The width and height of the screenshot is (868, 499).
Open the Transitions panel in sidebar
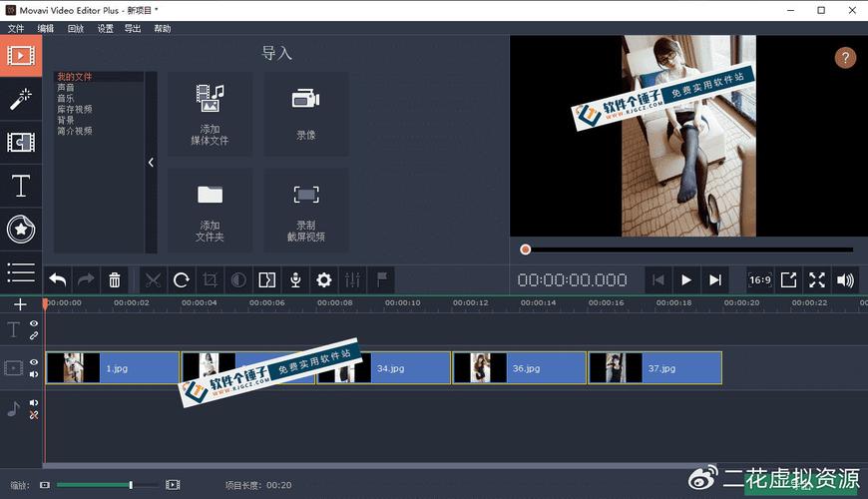point(20,142)
